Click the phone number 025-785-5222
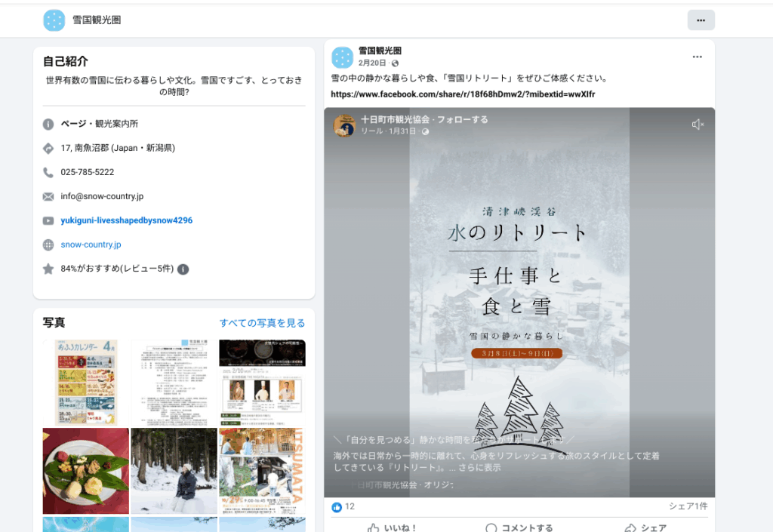Screen dimensions: 773x532 88,172
